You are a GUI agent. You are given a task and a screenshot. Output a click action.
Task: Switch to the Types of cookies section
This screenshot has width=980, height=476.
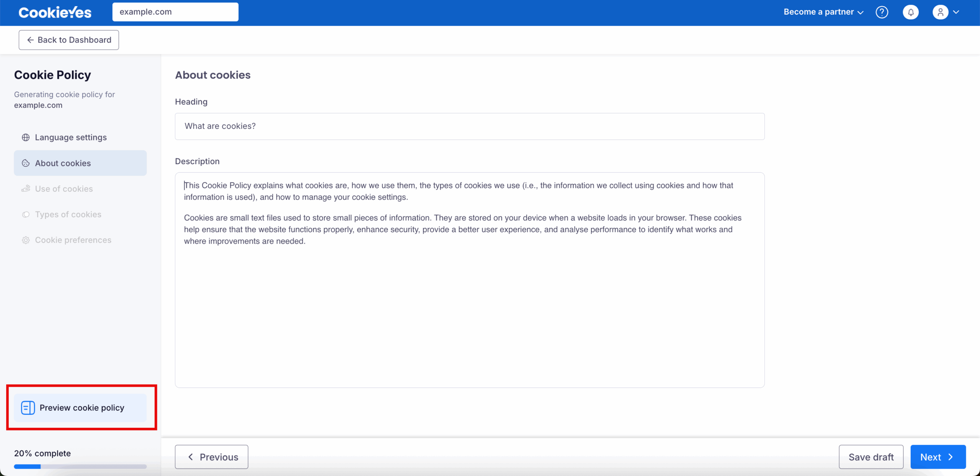click(68, 214)
